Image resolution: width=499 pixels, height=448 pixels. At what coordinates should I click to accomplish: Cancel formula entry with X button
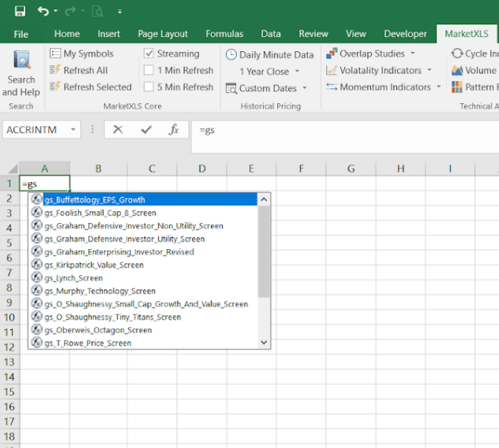click(x=118, y=129)
